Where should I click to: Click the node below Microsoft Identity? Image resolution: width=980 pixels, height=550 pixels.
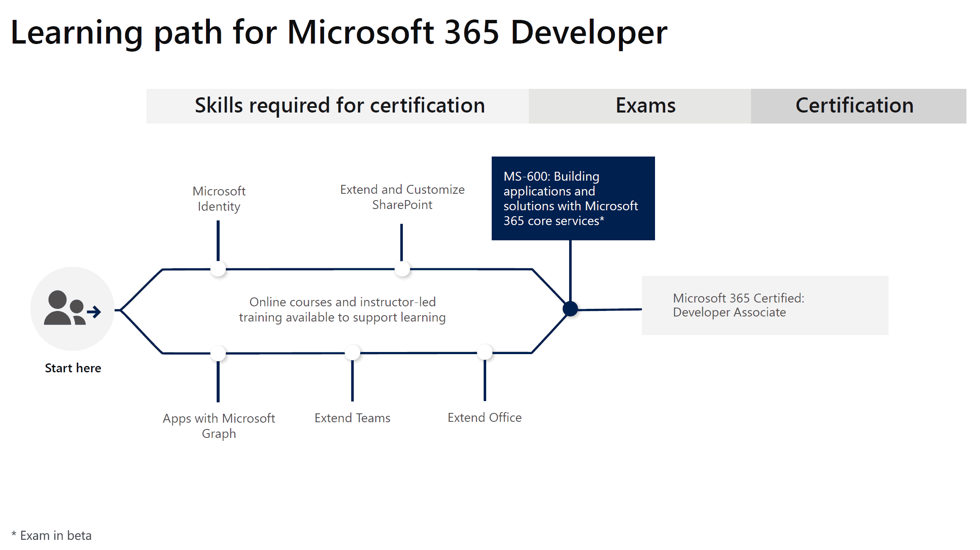tap(218, 269)
